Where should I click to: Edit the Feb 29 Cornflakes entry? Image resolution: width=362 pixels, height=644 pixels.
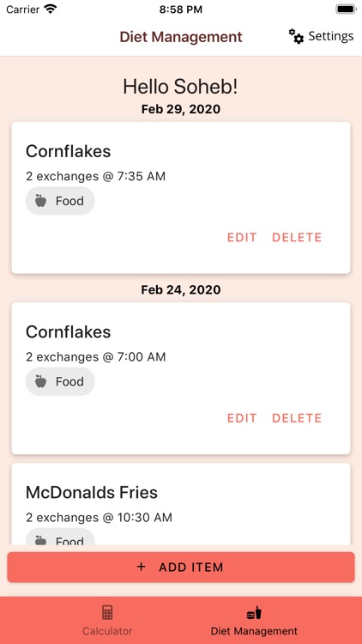(x=242, y=237)
